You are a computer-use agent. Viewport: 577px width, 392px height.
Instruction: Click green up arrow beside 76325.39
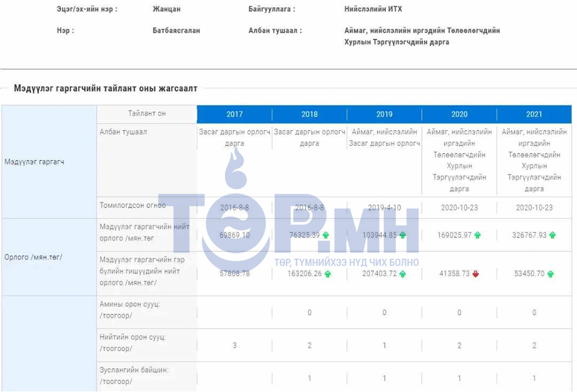[x=325, y=235]
